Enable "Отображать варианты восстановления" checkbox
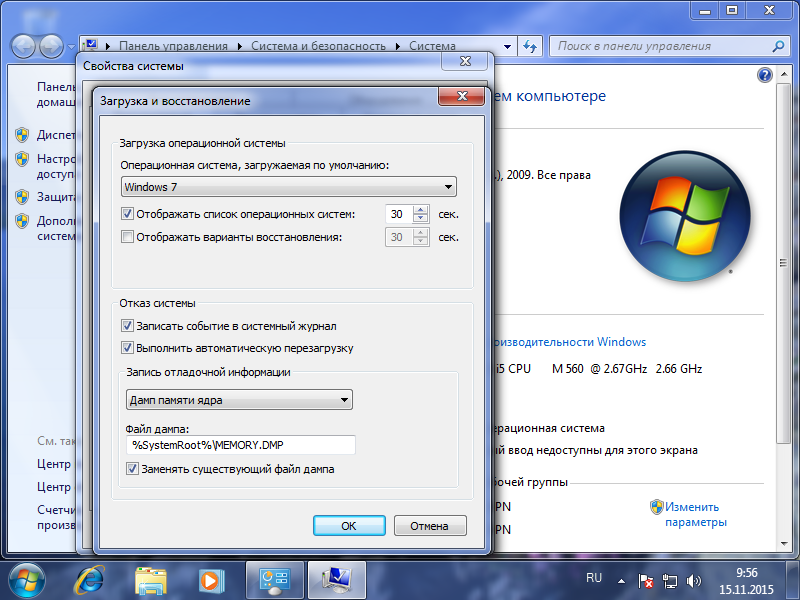 coord(127,237)
